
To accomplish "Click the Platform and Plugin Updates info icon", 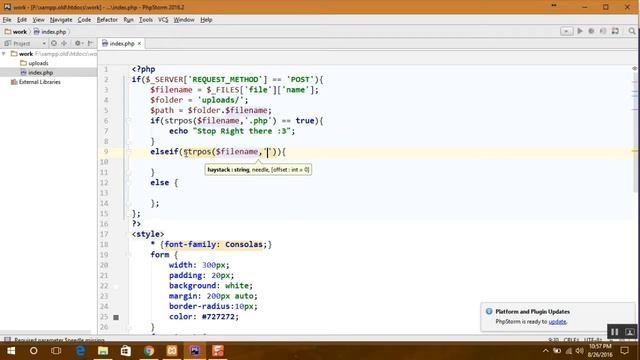I will click(489, 311).
